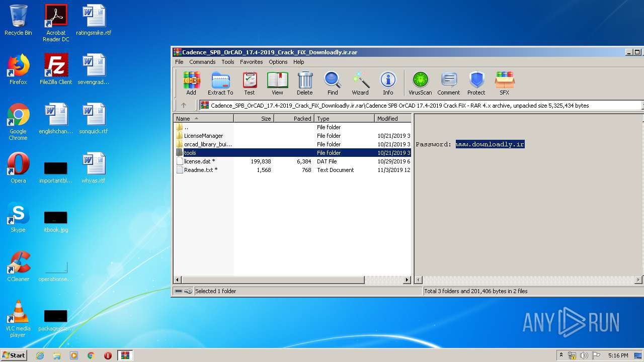
Task: Click the archive path address field
Action: pyautogui.click(x=420, y=106)
